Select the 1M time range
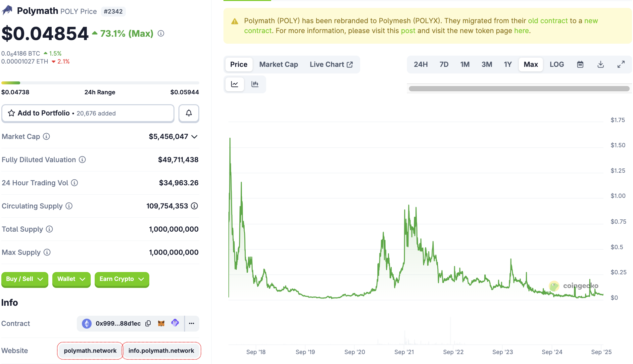Screen dimensions: 633x364 (465, 65)
